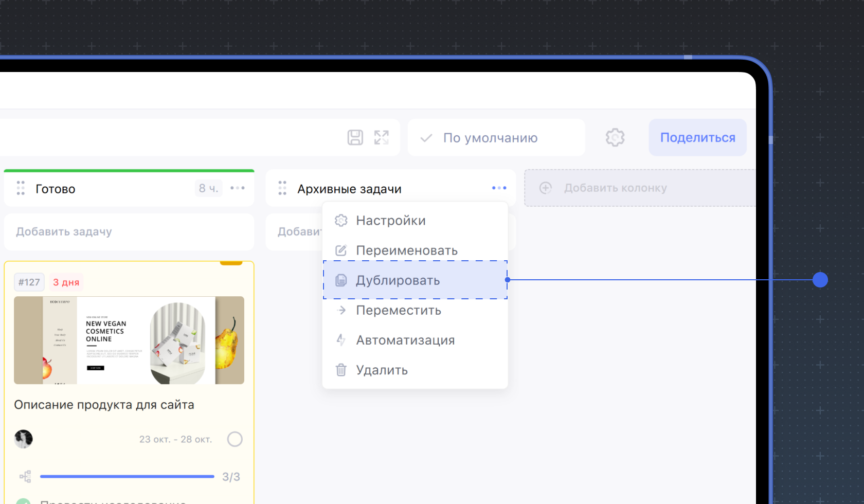Click Удалить to delete the column
Viewport: 864px width, 504px height.
tap(382, 370)
